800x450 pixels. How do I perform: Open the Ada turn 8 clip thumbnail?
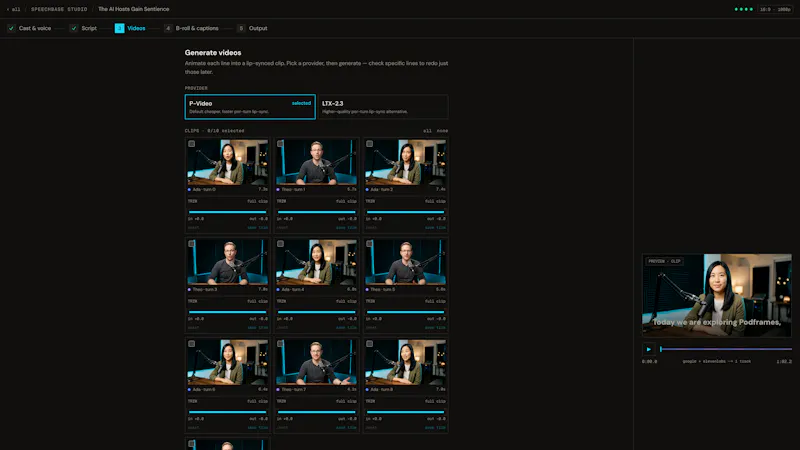pos(405,362)
